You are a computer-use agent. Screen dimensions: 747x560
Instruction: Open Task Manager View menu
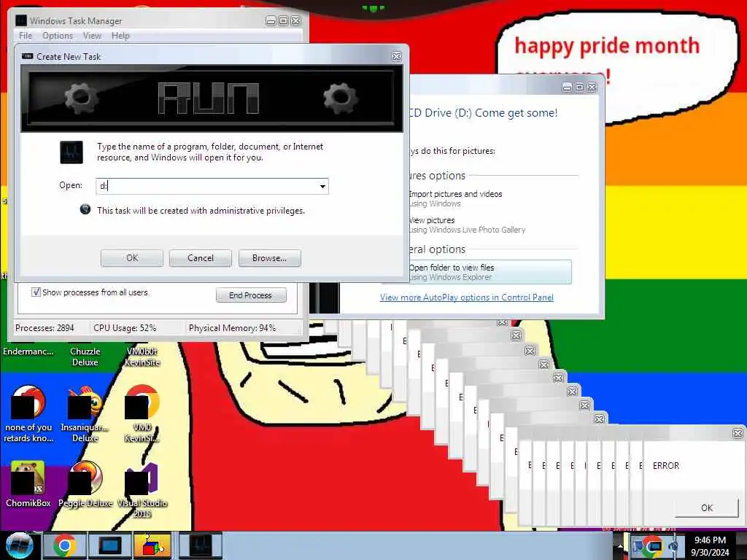(x=92, y=36)
